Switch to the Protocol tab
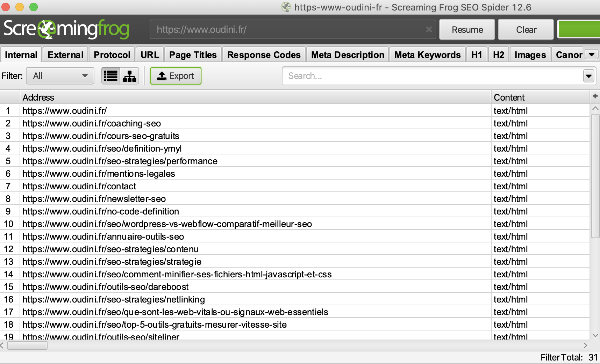The image size is (600, 364). click(112, 55)
